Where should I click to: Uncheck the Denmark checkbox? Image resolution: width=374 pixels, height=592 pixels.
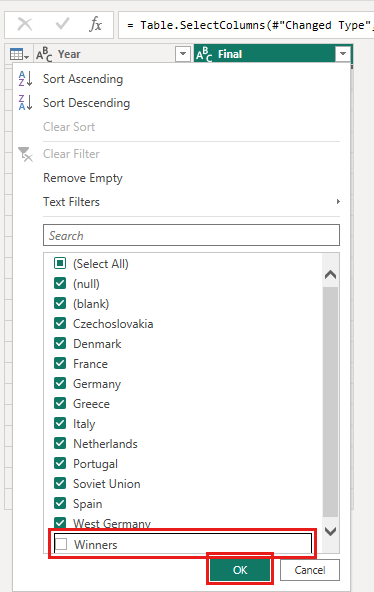point(60,343)
